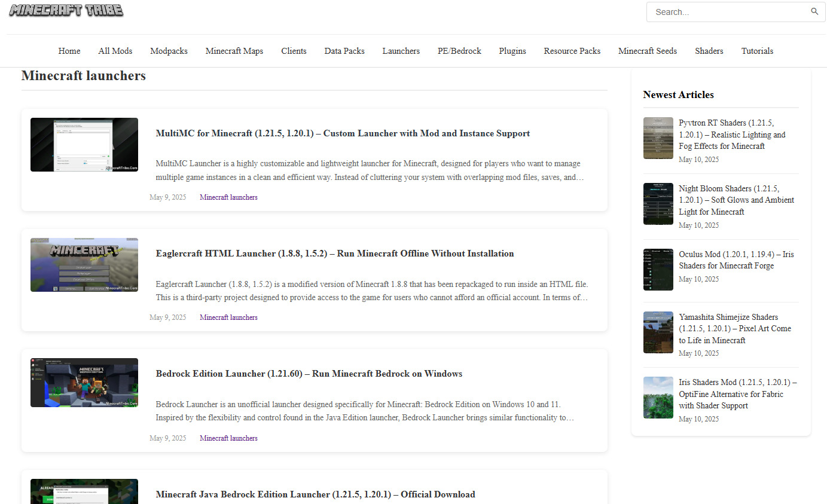Screen dimensions: 827x504
Task: Open Pyvtron RT Shaders sidebar article
Action: [x=732, y=135]
